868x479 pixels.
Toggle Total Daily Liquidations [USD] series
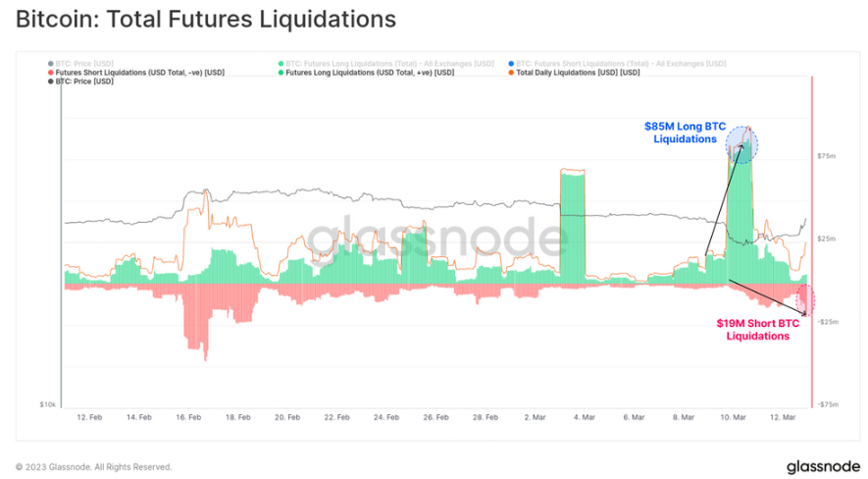(578, 72)
